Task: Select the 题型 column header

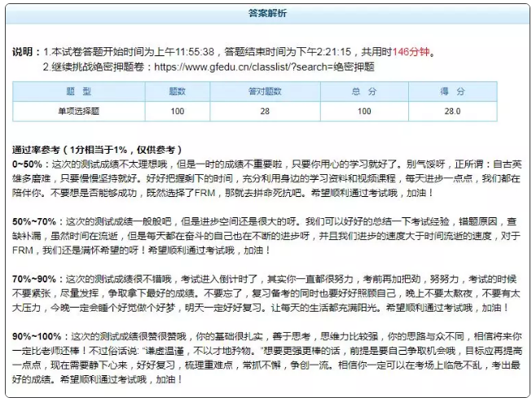Action: 79,91
